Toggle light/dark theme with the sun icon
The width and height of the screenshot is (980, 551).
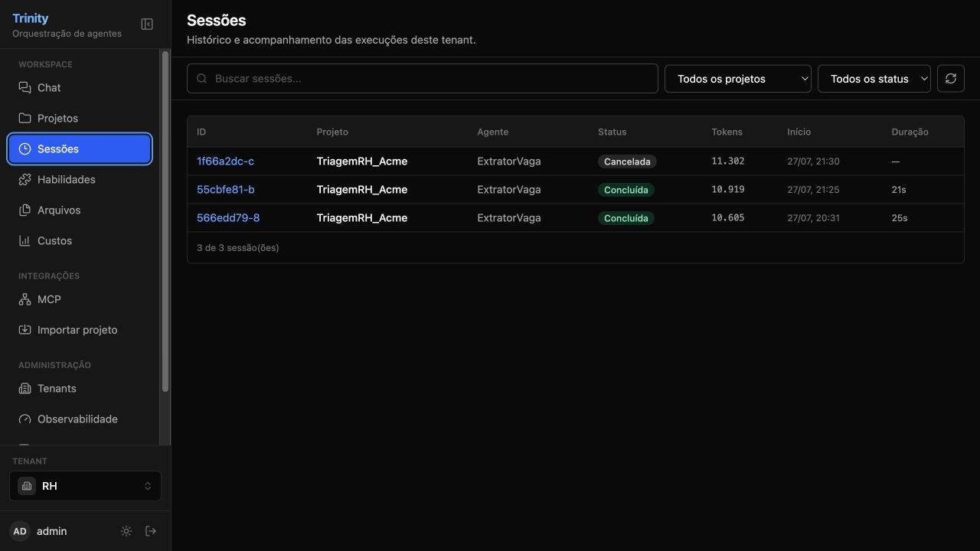coord(126,531)
